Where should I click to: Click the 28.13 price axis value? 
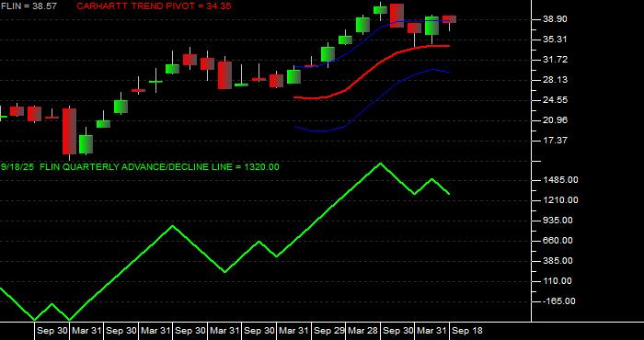tap(556, 80)
